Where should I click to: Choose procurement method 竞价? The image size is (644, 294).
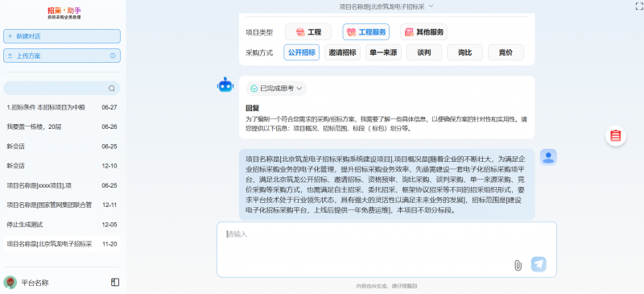(x=506, y=52)
